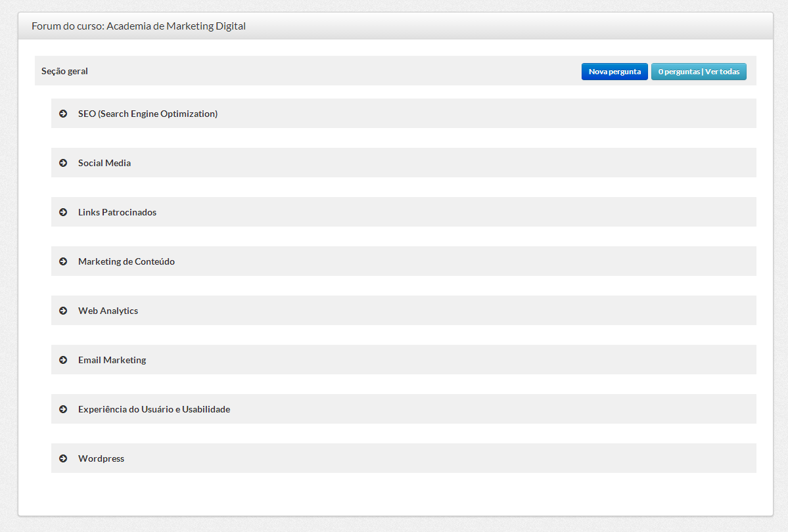Click the arrow icon beside Social Media

63,163
